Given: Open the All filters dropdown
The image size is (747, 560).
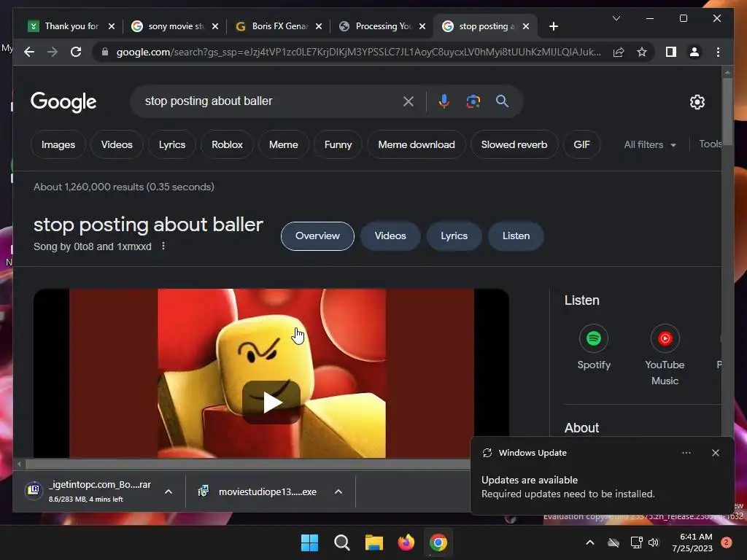Looking at the screenshot, I should click(650, 145).
